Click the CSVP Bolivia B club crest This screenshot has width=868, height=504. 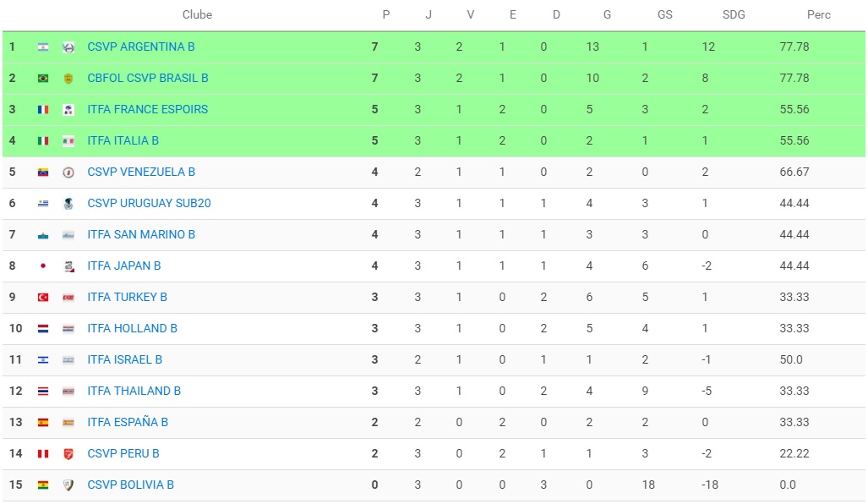pyautogui.click(x=68, y=485)
